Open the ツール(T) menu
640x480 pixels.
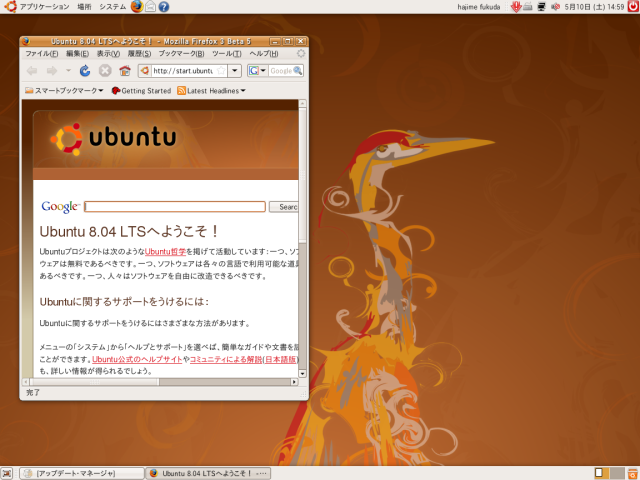227,53
